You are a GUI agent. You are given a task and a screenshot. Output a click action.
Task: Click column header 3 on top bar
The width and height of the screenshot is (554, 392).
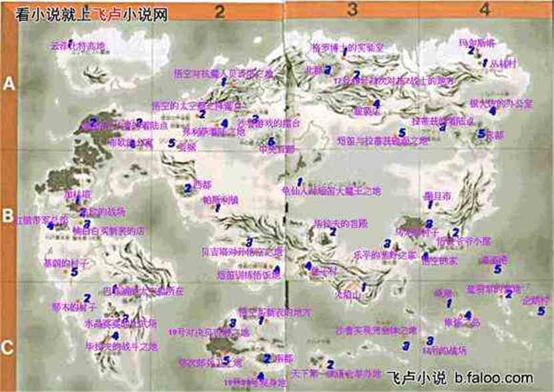(352, 10)
